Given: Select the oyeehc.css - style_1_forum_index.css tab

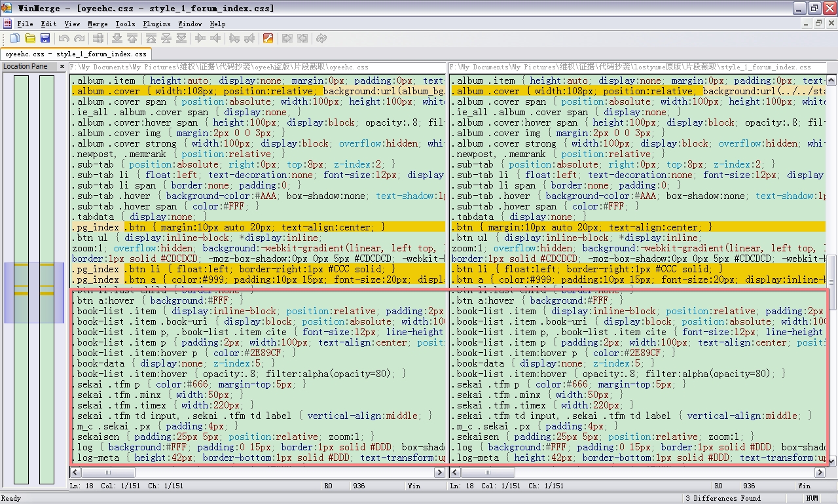Looking at the screenshot, I should point(76,54).
